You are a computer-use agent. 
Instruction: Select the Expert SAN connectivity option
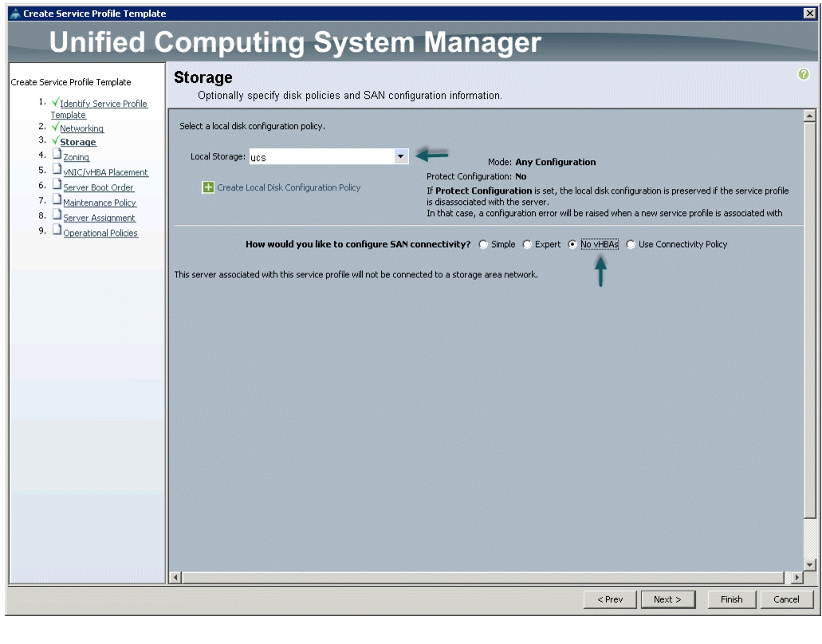527,244
